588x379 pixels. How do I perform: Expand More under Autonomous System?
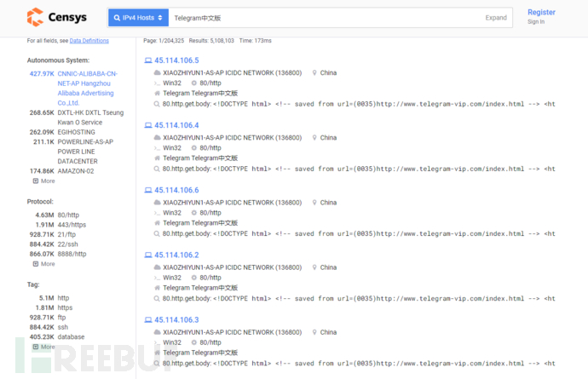pyautogui.click(x=43, y=181)
